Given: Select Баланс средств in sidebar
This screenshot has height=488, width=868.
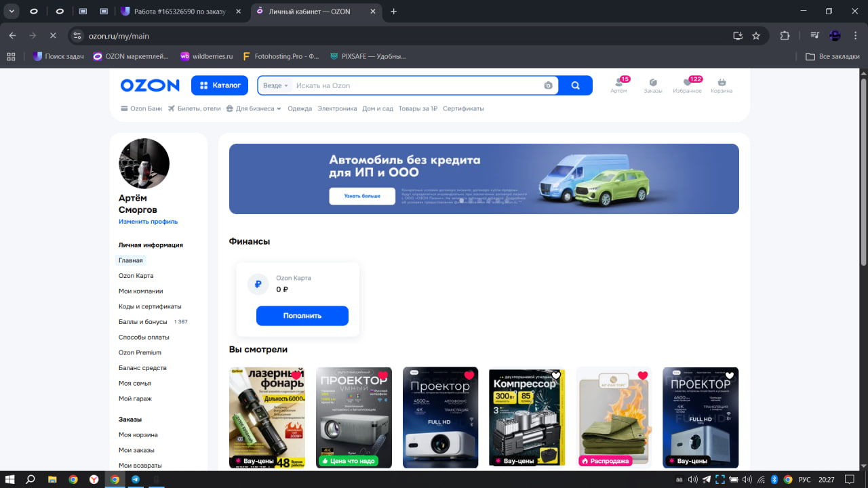Looking at the screenshot, I should coord(142,368).
